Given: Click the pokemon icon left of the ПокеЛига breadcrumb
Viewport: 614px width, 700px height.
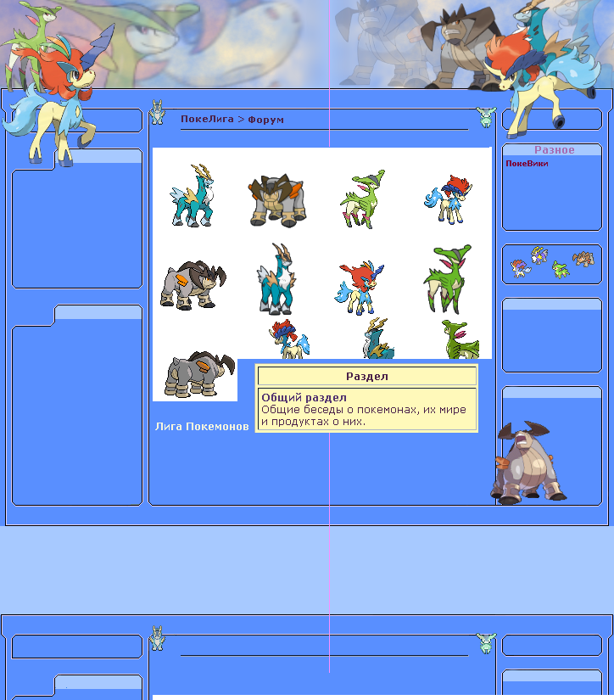Looking at the screenshot, I should pyautogui.click(x=157, y=112).
